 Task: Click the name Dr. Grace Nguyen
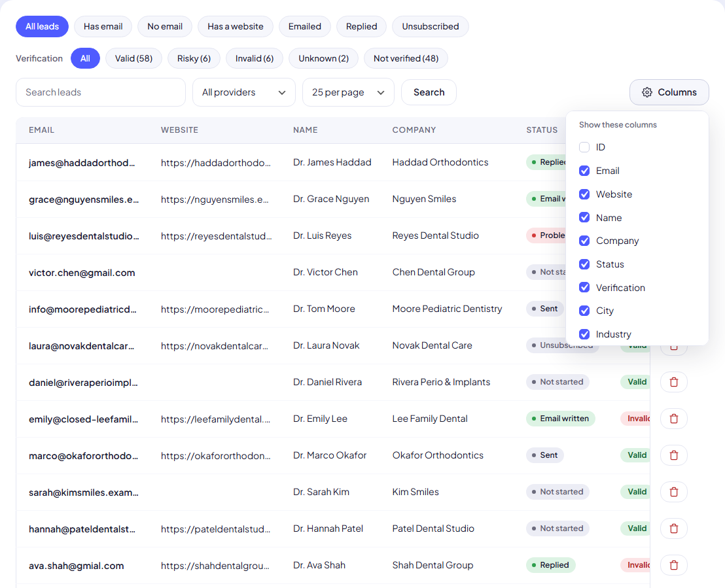click(331, 199)
